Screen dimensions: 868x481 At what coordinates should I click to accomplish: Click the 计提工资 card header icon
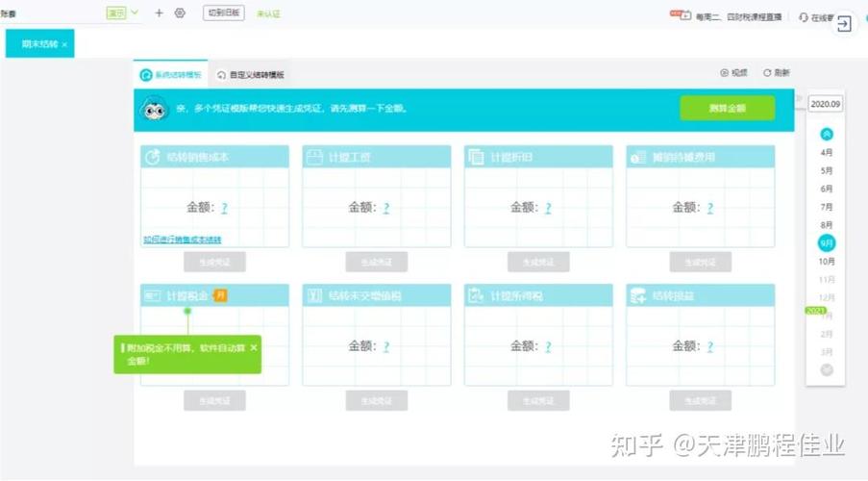tap(314, 158)
